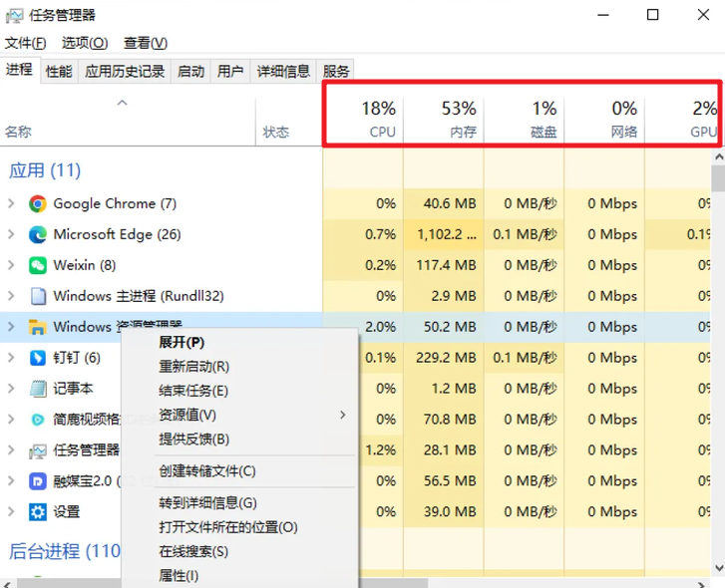Switch to the 启动 tab
The width and height of the screenshot is (725, 588).
coord(190,71)
